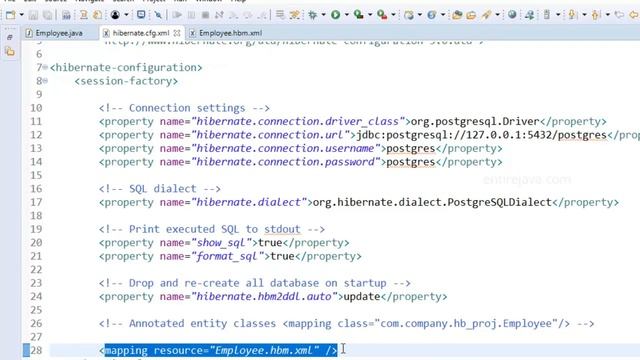Image resolution: width=640 pixels, height=360 pixels.
Task: Click the yellow Back navigation arrow
Action: point(633,15)
